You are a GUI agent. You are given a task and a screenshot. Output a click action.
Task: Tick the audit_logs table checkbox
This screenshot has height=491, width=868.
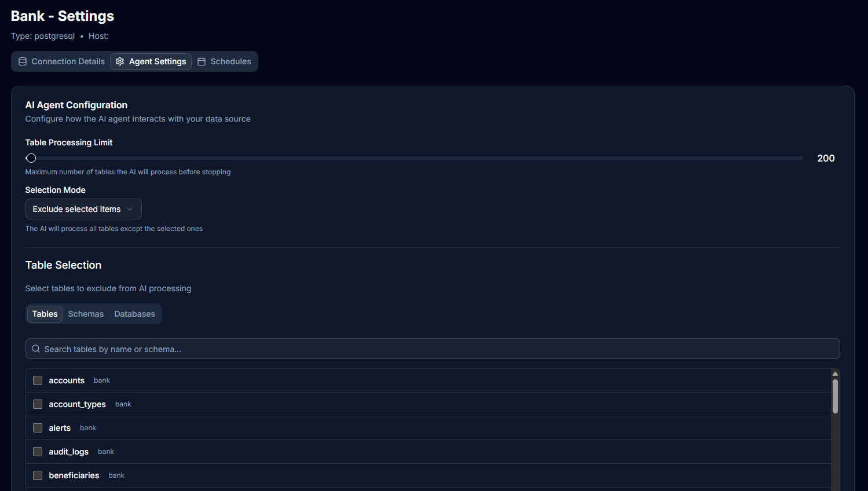(38, 452)
